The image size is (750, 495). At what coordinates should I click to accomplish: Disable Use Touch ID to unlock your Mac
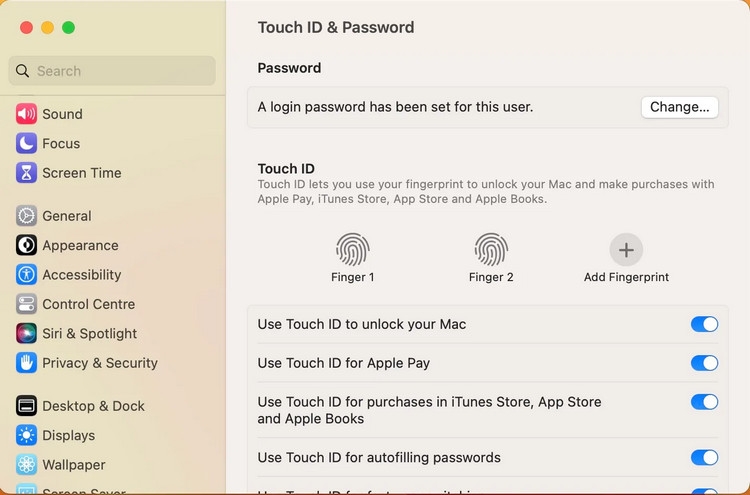point(704,324)
